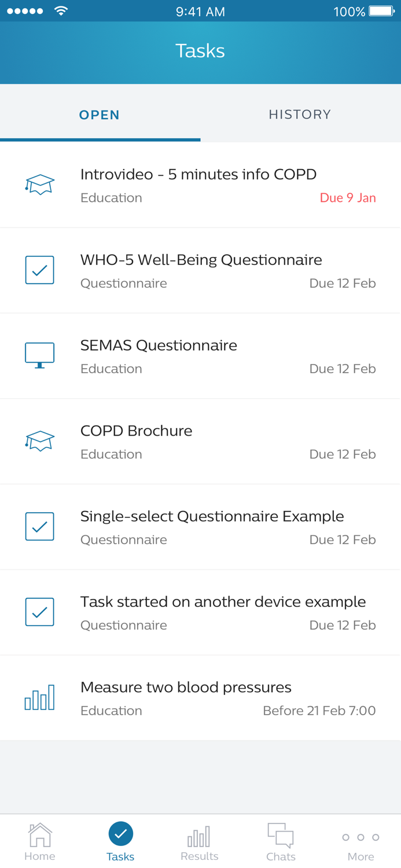This screenshot has height=868, width=401.
Task: Tap the checkbox icon for WHO-5 Well-Being Questionnaire
Action: pyautogui.click(x=40, y=270)
